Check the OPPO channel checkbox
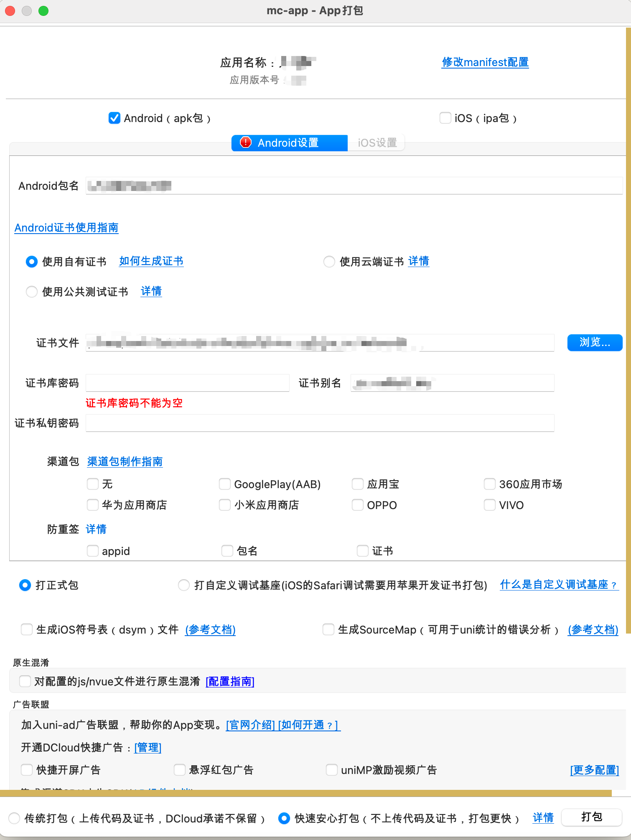This screenshot has width=631, height=840. pyautogui.click(x=358, y=505)
